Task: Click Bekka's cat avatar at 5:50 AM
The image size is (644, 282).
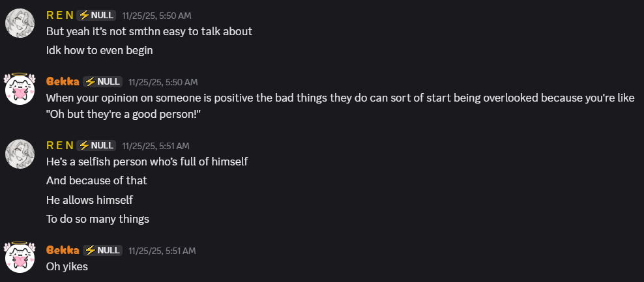Action: [20, 89]
